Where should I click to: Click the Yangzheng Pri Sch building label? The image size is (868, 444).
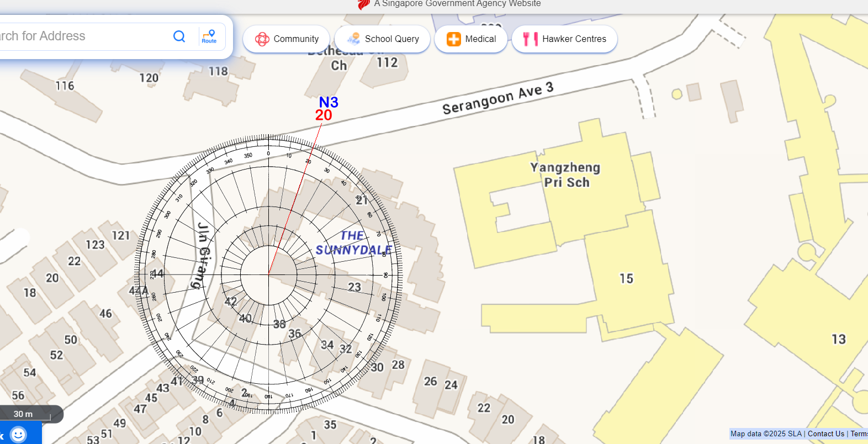565,175
